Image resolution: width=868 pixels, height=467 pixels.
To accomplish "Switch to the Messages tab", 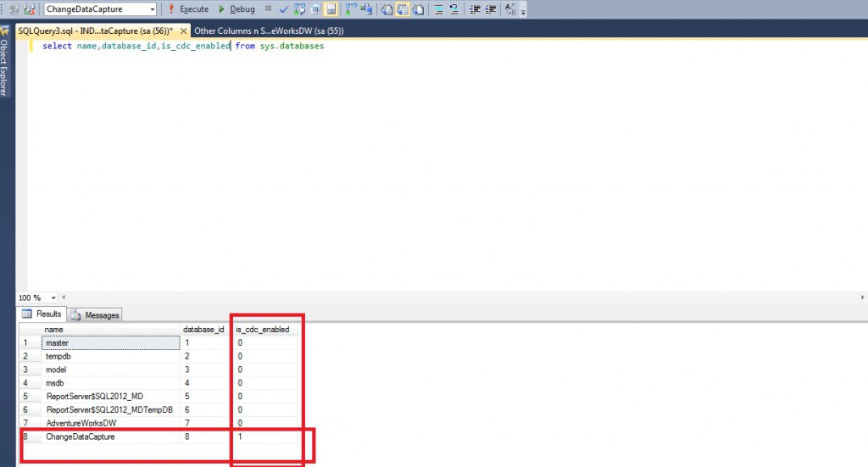I will click(x=95, y=314).
